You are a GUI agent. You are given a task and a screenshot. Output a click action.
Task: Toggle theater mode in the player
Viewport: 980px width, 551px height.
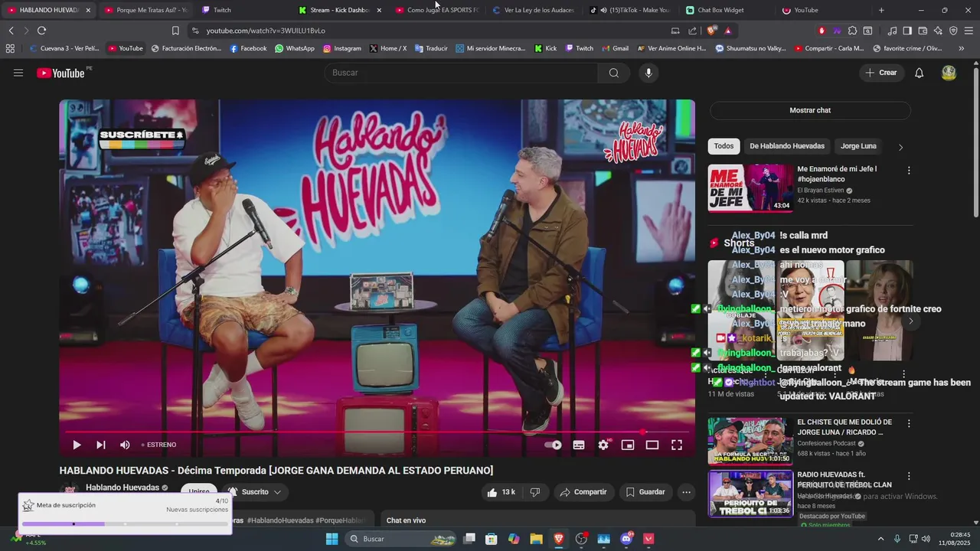(652, 445)
